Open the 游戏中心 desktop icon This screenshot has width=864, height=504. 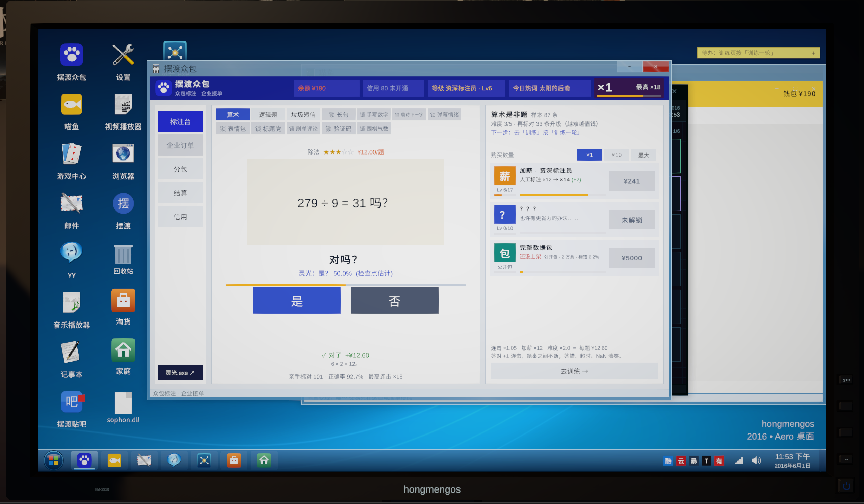click(x=71, y=161)
